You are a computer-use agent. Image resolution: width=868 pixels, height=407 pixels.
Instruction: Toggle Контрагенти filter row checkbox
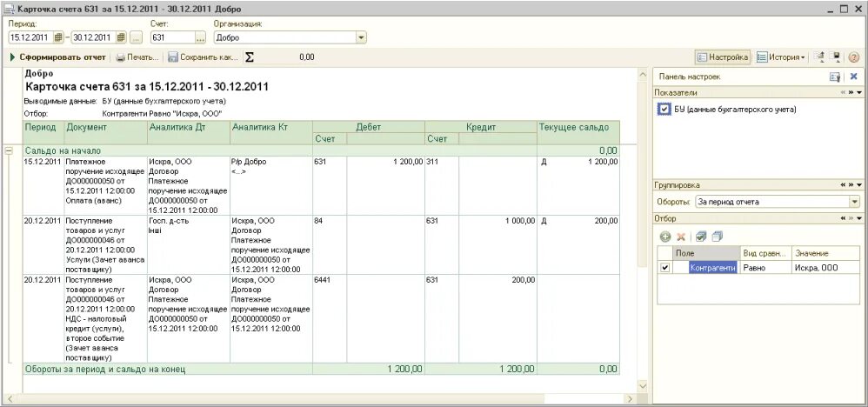click(x=664, y=268)
